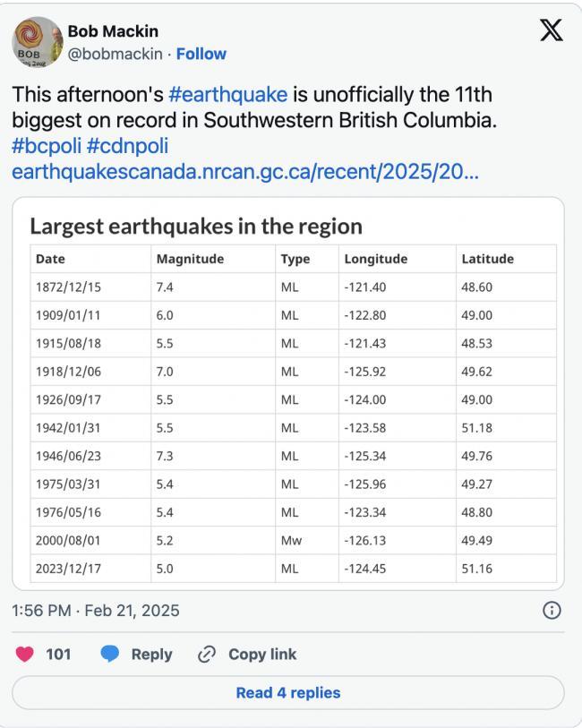
Task: Open Bob Mackin's profile avatar
Action: [x=38, y=42]
